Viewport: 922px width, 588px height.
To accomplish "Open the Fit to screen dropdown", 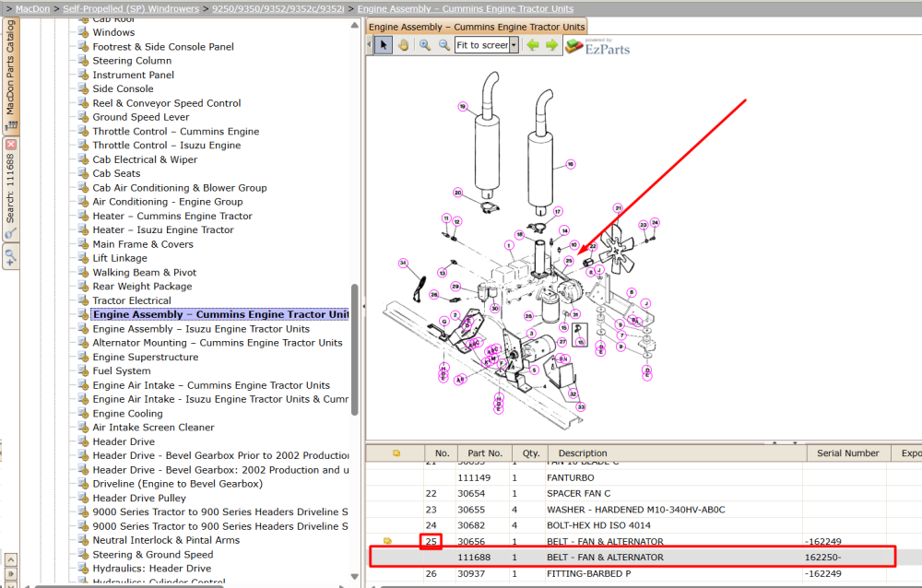I will point(514,45).
